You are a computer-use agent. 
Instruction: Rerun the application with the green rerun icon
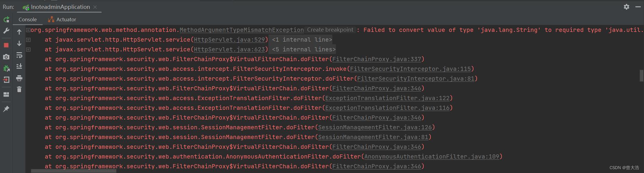tap(6, 19)
